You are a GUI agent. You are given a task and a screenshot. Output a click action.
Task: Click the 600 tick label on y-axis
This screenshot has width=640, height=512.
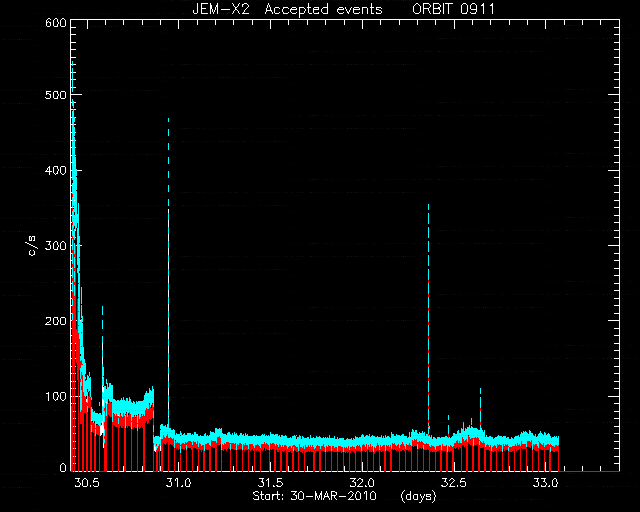click(x=56, y=23)
